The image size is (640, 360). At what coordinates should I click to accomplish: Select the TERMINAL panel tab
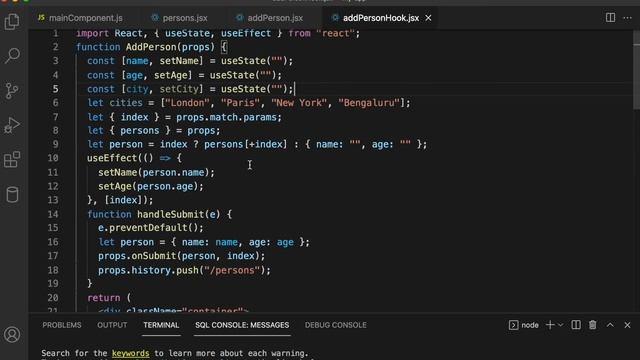point(161,325)
